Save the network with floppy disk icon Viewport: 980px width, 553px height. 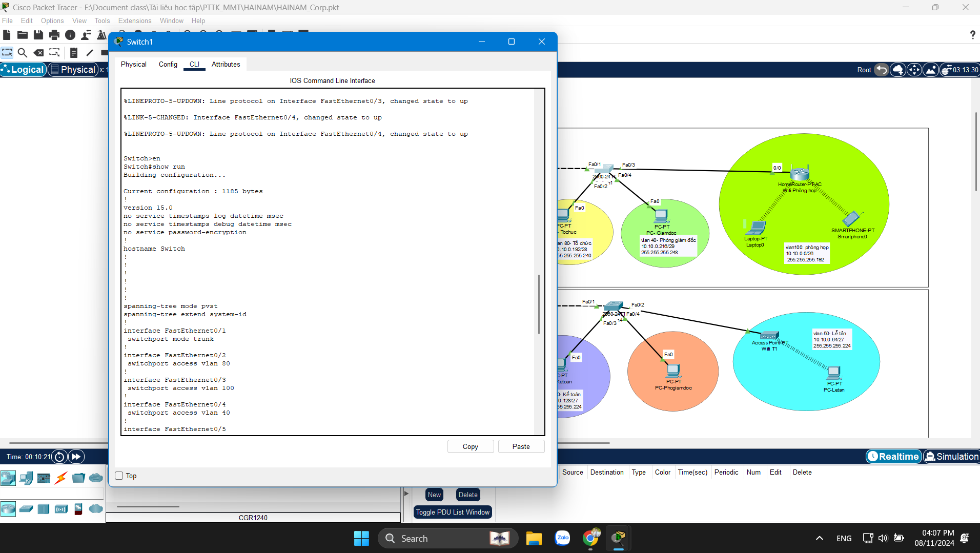coord(38,35)
